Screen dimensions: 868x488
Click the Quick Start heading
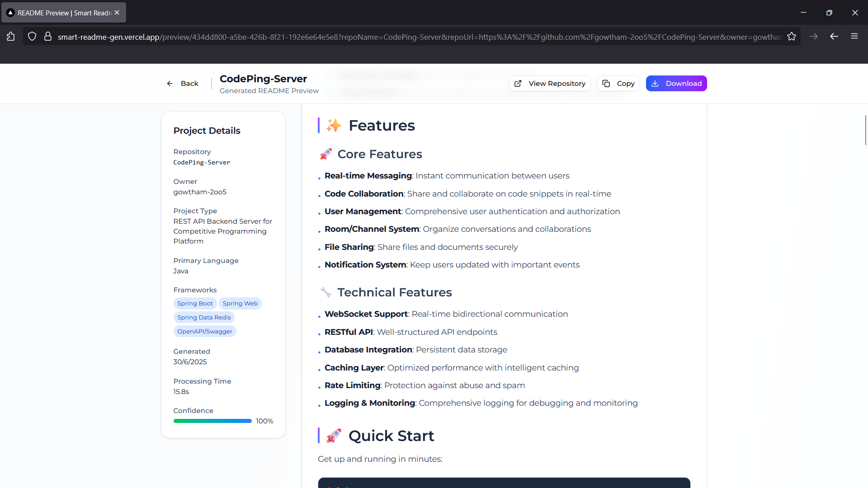point(391,436)
